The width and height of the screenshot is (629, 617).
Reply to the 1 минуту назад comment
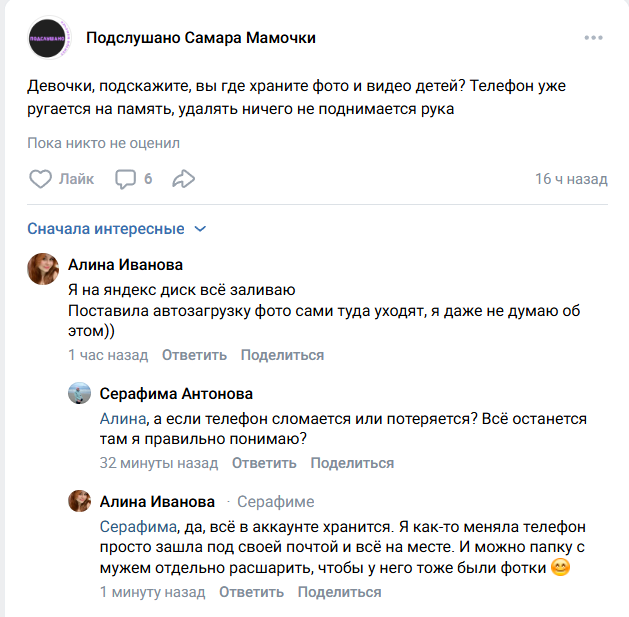click(x=252, y=592)
